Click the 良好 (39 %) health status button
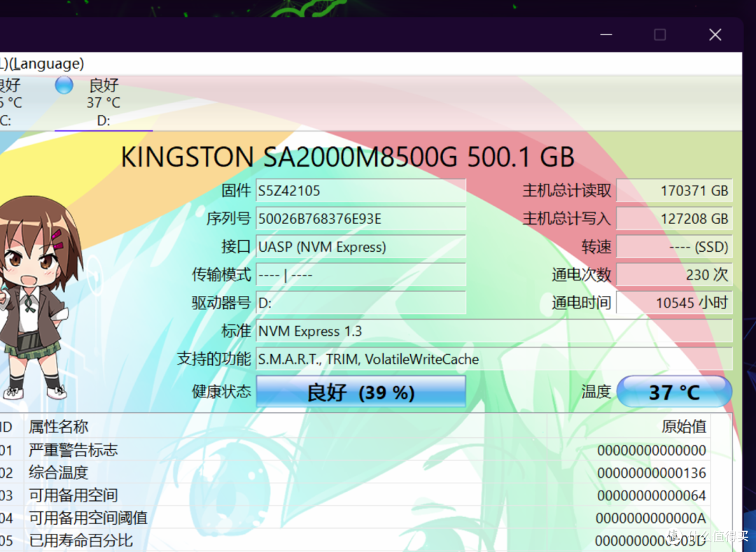This screenshot has height=552, width=756. (x=360, y=392)
